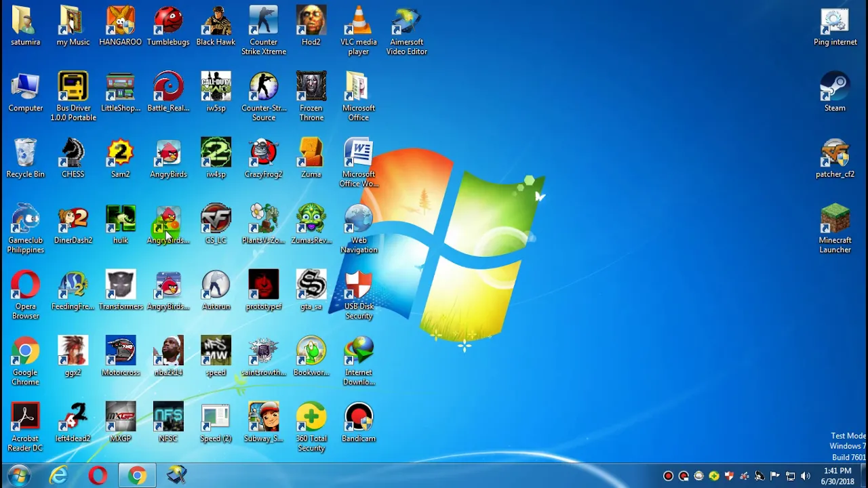
Task: Open the ggx2 game shortcut
Action: pos(73,357)
